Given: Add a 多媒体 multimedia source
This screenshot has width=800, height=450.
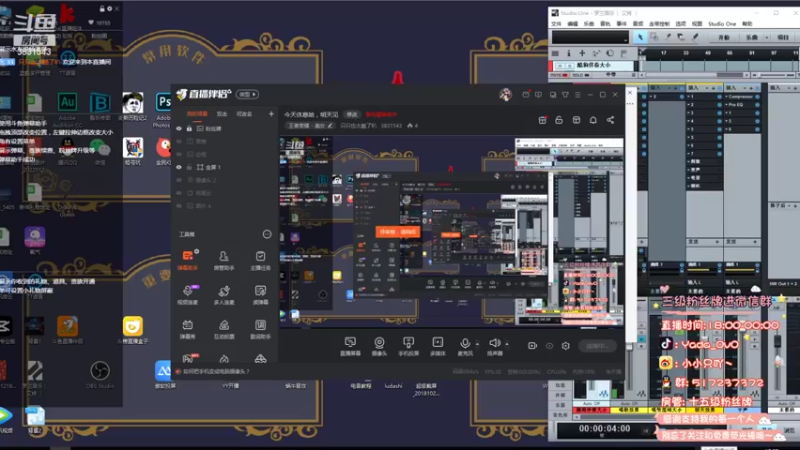Looking at the screenshot, I should pos(438,346).
